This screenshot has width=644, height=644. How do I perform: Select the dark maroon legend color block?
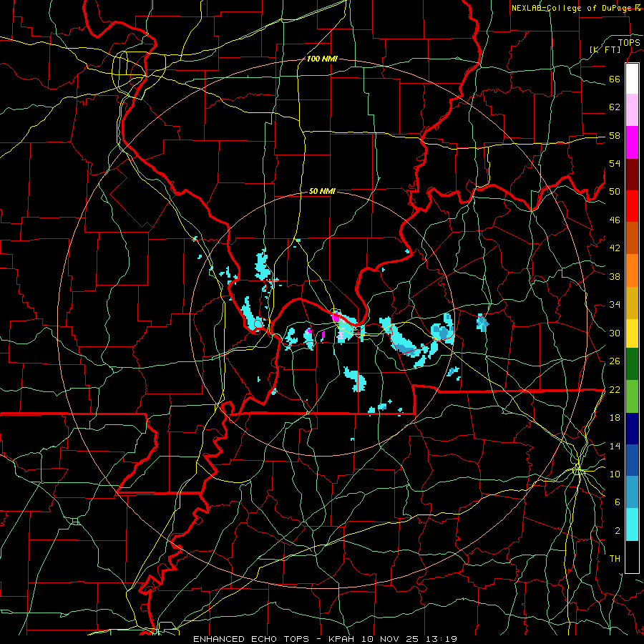[632, 175]
